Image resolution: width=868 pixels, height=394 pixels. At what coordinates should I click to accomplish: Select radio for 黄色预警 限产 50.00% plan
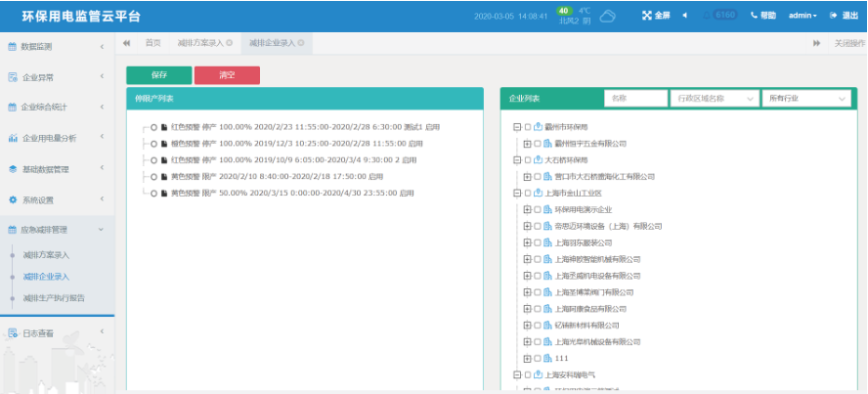tap(153, 194)
